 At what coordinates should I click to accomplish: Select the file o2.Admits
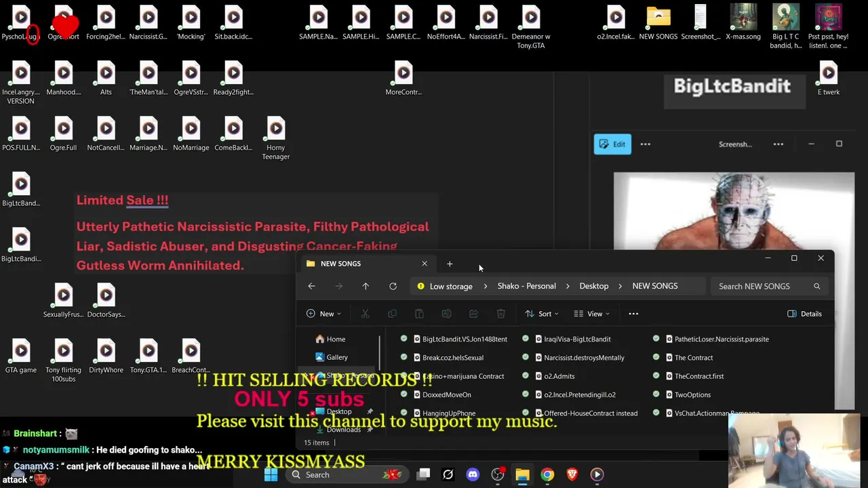[559, 376]
